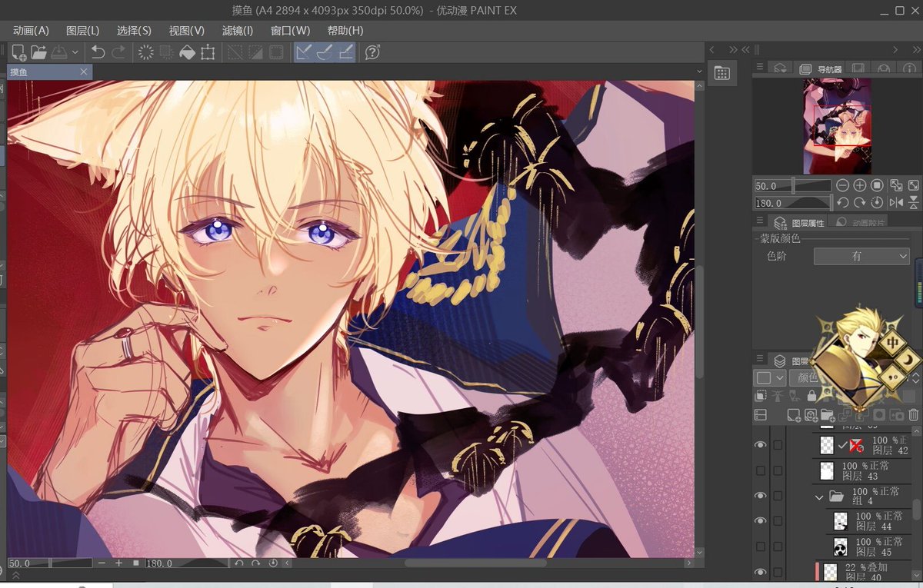
Task: Switch to the 导航器 navigator tab
Action: (x=821, y=69)
